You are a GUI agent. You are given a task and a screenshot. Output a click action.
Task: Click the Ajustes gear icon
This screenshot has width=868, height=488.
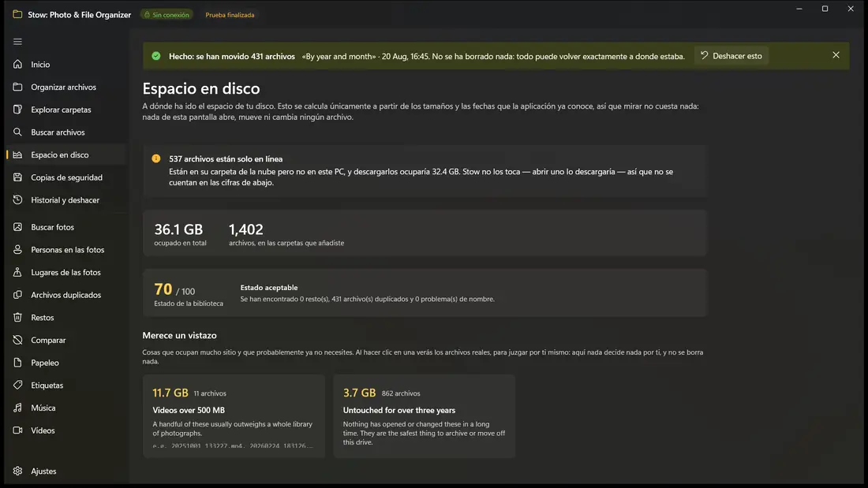pyautogui.click(x=17, y=471)
